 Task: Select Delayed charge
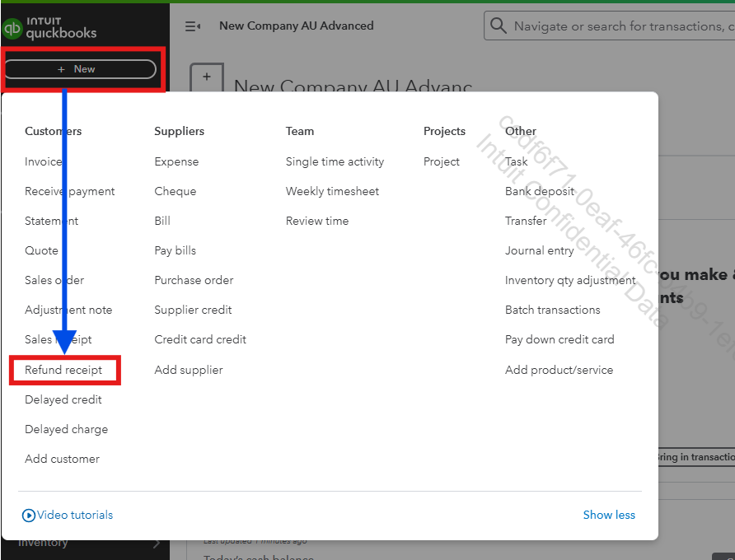click(66, 429)
